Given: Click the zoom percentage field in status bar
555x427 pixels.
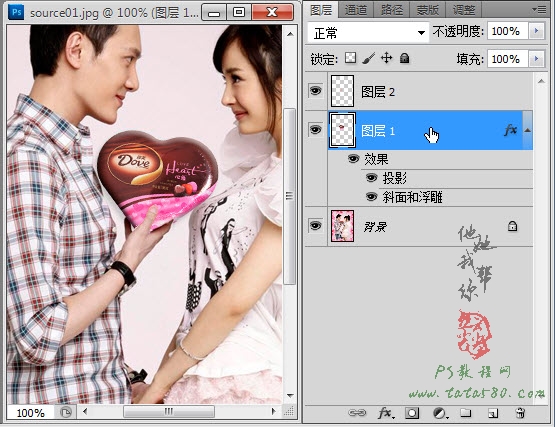Looking at the screenshot, I should [x=30, y=412].
